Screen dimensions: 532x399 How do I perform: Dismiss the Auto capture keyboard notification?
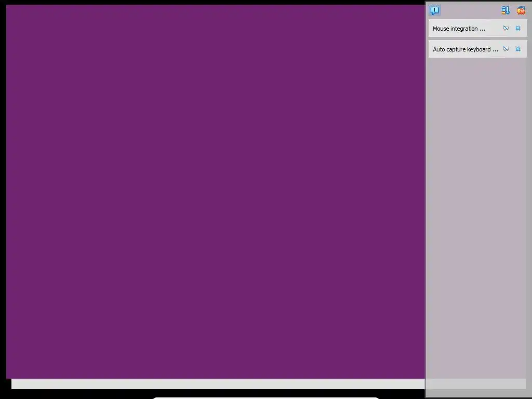coord(518,49)
